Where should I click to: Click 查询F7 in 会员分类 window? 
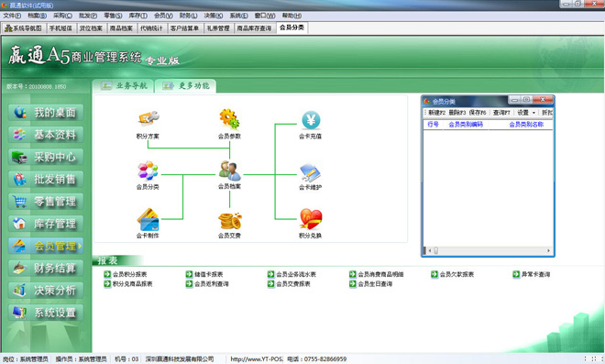pos(501,113)
